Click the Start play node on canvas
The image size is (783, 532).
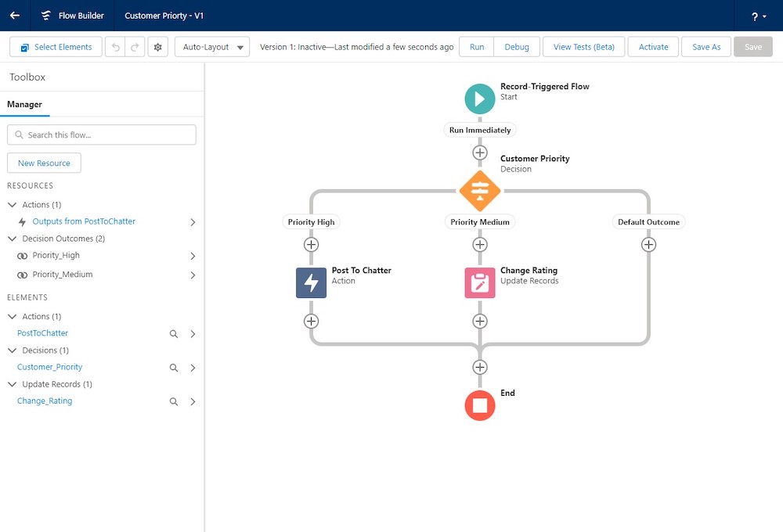click(480, 99)
